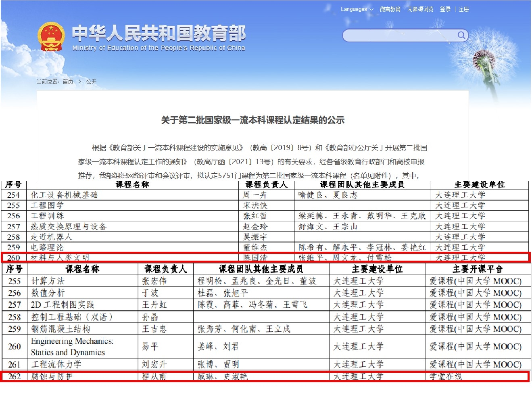Expand the Languages dropdown
532x393 pixels.
(x=357, y=9)
